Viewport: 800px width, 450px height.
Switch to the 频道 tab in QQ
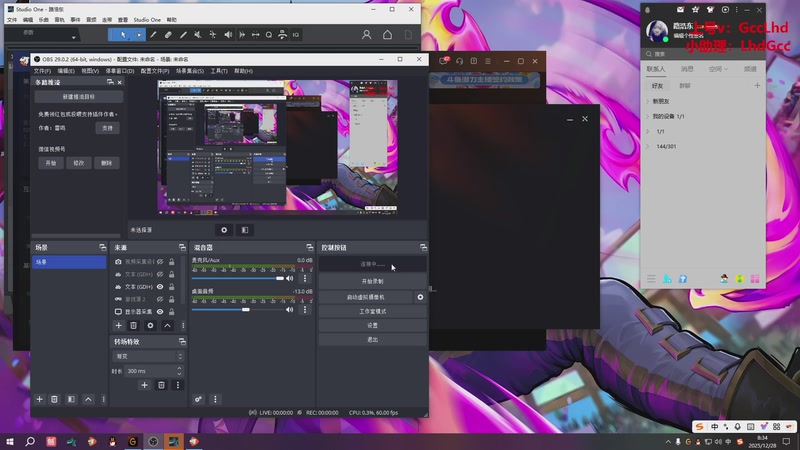pyautogui.click(x=749, y=69)
